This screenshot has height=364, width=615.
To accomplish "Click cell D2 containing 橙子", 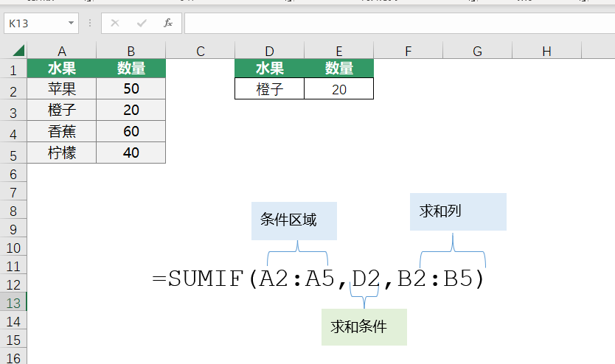I will 269,89.
